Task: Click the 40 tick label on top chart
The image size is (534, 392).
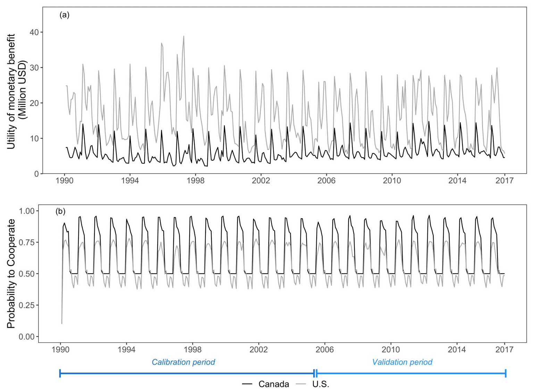Action: (34, 32)
